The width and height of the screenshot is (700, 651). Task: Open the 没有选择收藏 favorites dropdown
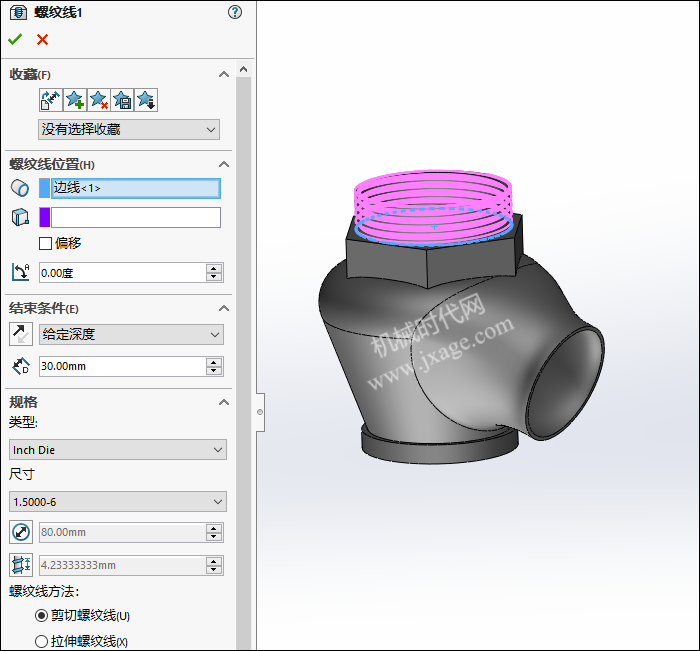[x=129, y=129]
